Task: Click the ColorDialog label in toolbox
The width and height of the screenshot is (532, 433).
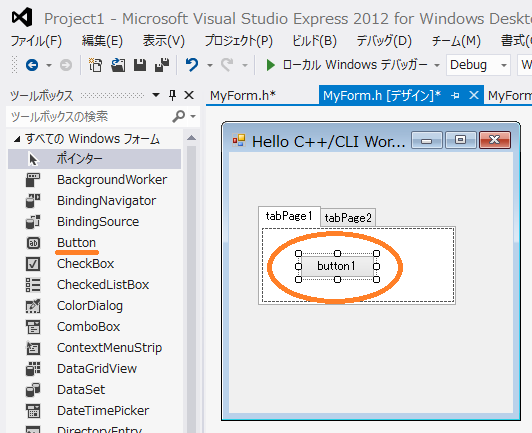Action: click(x=90, y=306)
